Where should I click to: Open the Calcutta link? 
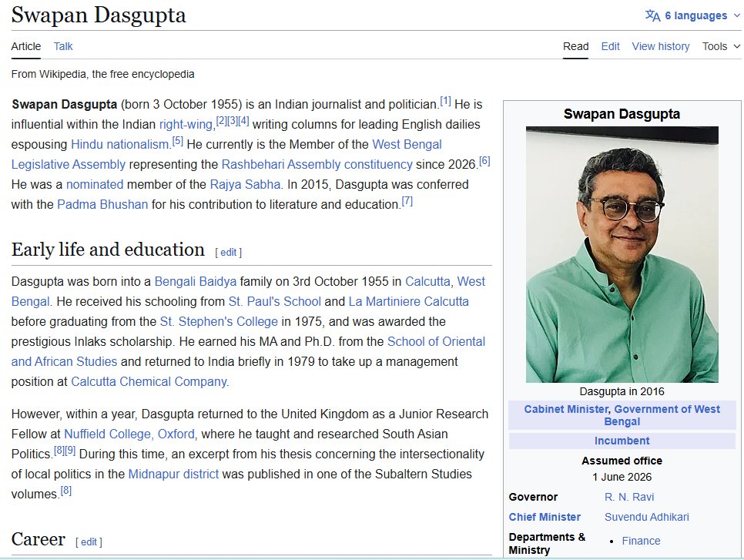click(427, 281)
